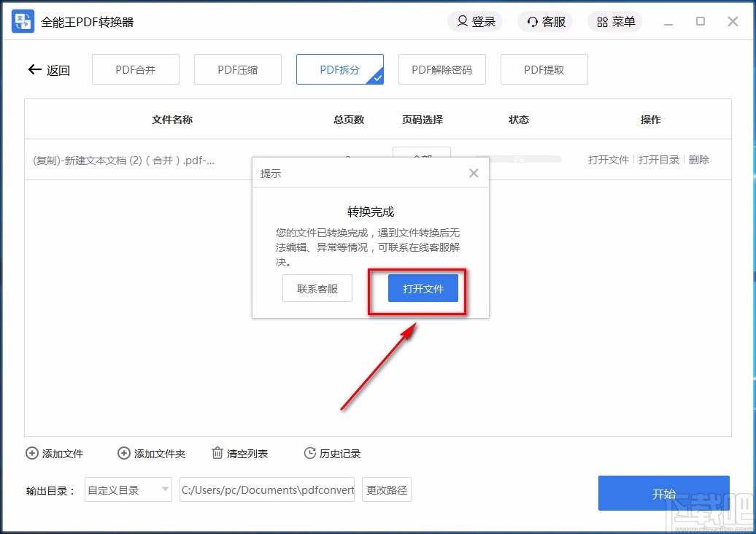Click the 联系客服 button
756x534 pixels.
click(x=317, y=288)
